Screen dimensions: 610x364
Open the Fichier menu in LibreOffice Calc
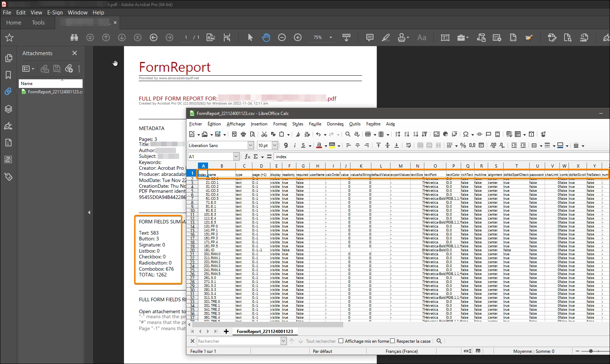(195, 124)
